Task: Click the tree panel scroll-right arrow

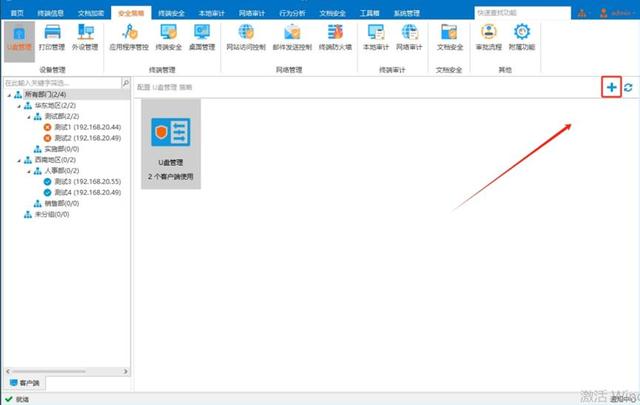Action: click(x=125, y=372)
